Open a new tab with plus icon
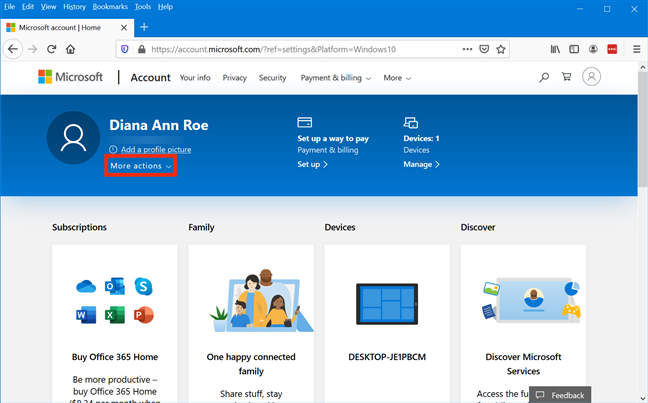 [144, 27]
